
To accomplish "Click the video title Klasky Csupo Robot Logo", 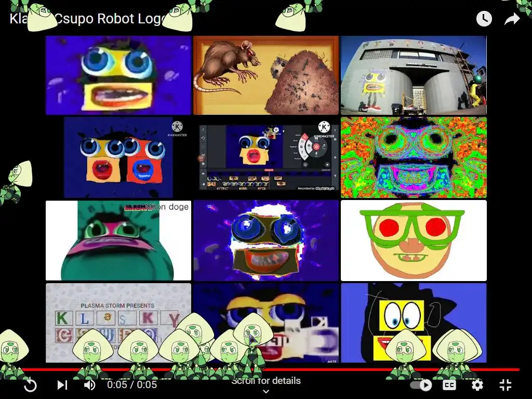I will [x=89, y=19].
